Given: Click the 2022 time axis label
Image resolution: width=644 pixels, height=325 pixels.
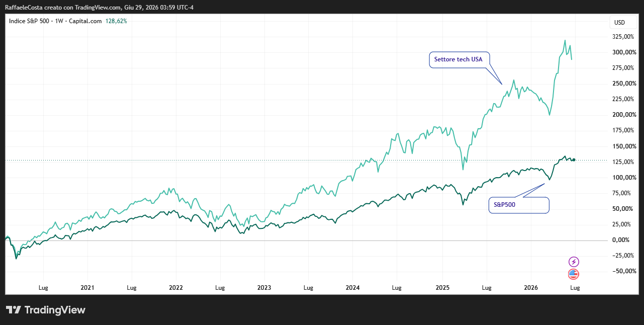Looking at the screenshot, I should (176, 288).
